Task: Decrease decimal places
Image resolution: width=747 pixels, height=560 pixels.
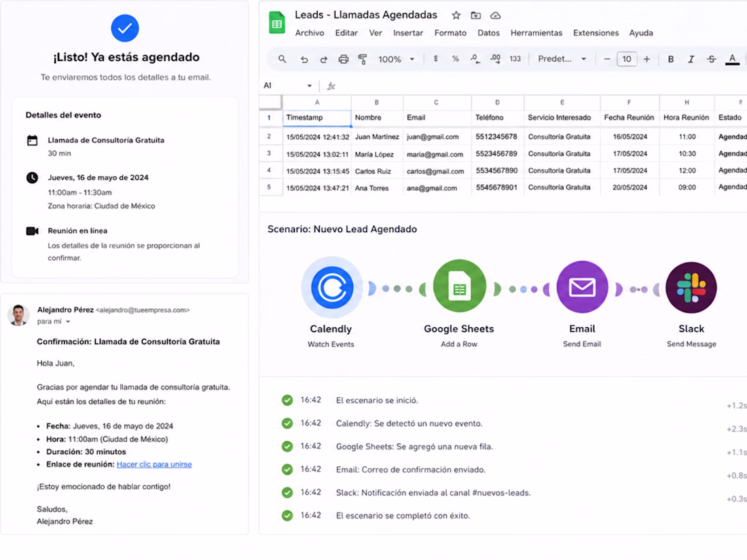Action: pyautogui.click(x=475, y=58)
